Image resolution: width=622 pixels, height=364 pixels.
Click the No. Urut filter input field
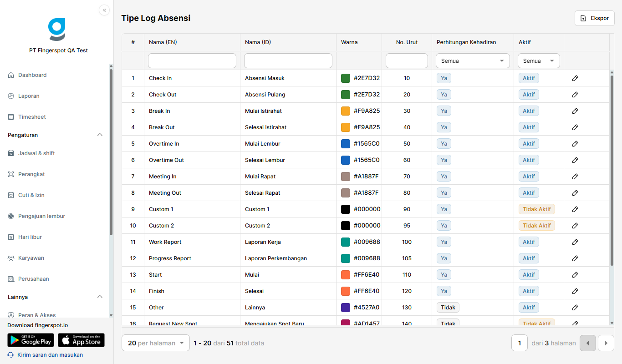pyautogui.click(x=407, y=61)
